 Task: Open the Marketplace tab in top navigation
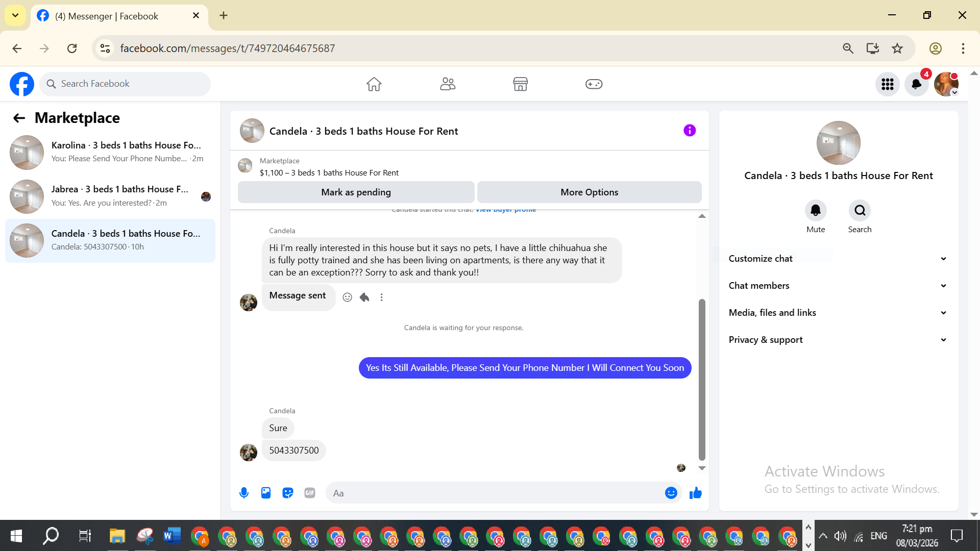pos(520,84)
